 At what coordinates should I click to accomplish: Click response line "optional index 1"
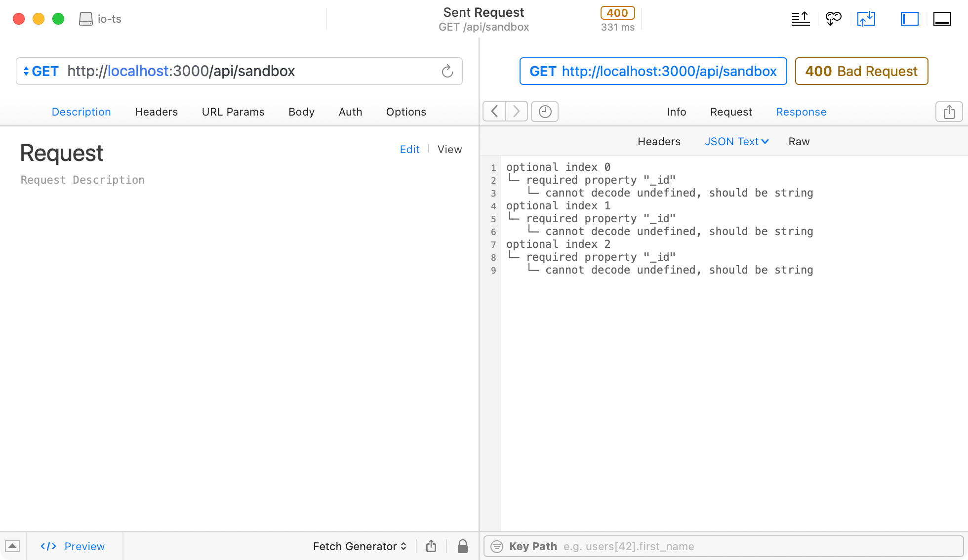(558, 206)
